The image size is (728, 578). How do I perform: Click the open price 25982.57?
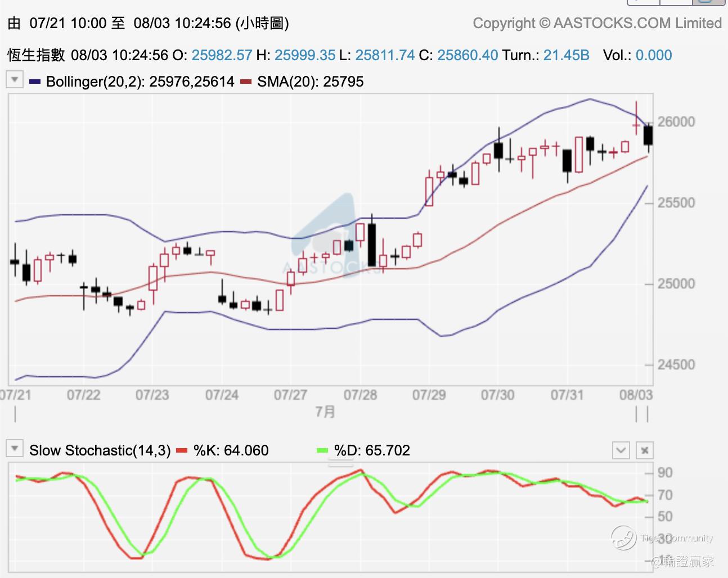222,55
